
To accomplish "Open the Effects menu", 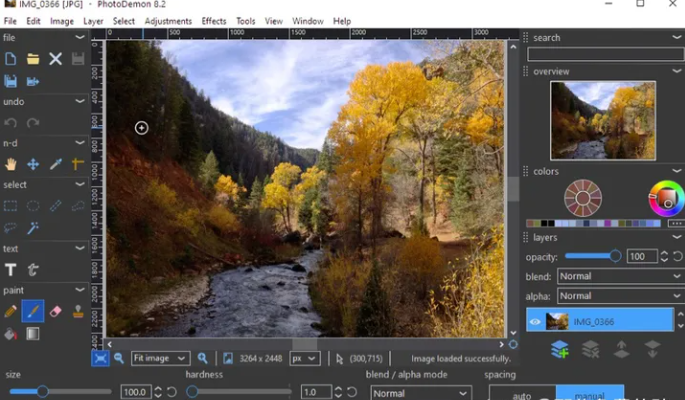I will [214, 21].
